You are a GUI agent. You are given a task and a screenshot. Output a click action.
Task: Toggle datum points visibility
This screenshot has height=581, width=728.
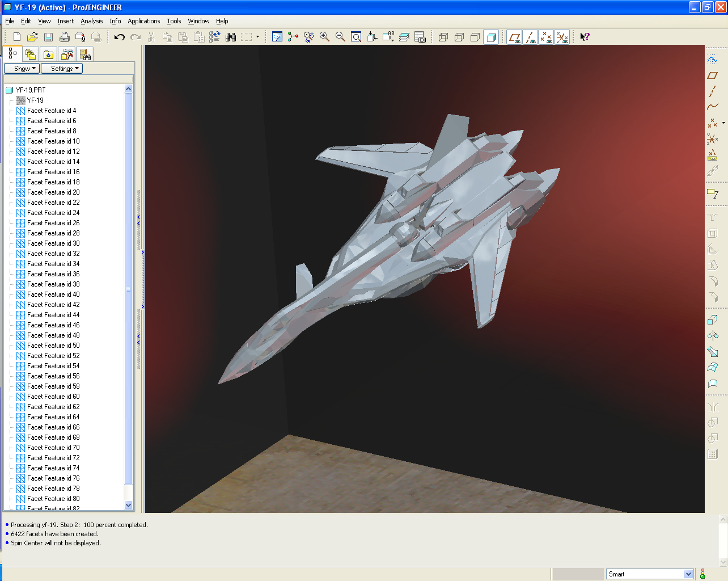point(546,37)
